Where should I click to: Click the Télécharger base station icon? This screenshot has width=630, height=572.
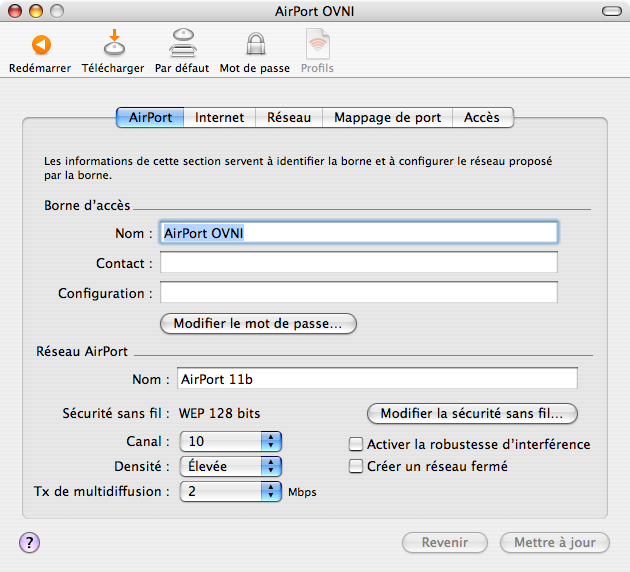click(114, 42)
